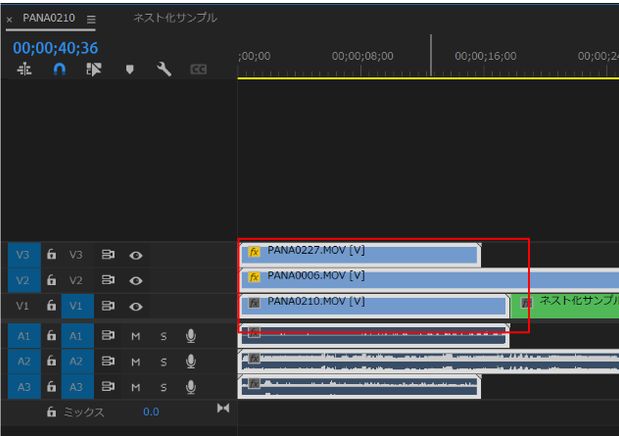Click the ミックス volume value 0.0
The height and width of the screenshot is (436, 619).
click(x=151, y=412)
